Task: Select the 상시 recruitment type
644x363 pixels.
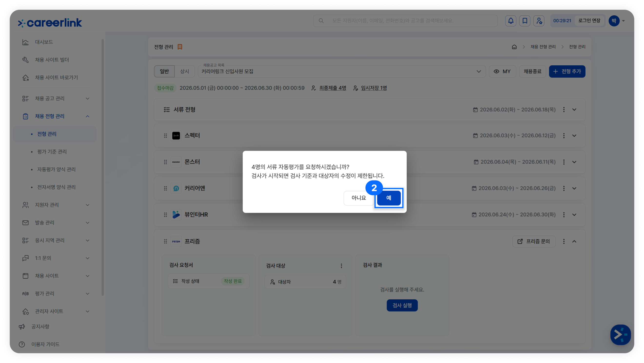Action: pos(185,71)
